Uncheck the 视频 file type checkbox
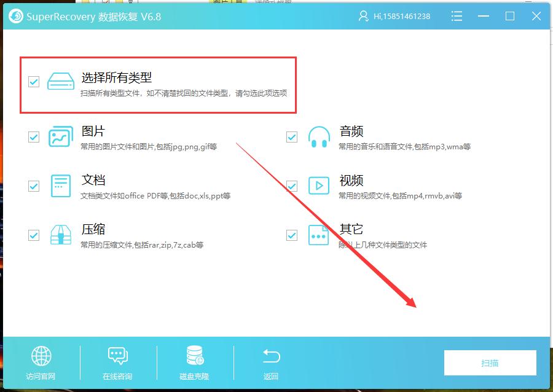The width and height of the screenshot is (553, 392). coord(291,186)
